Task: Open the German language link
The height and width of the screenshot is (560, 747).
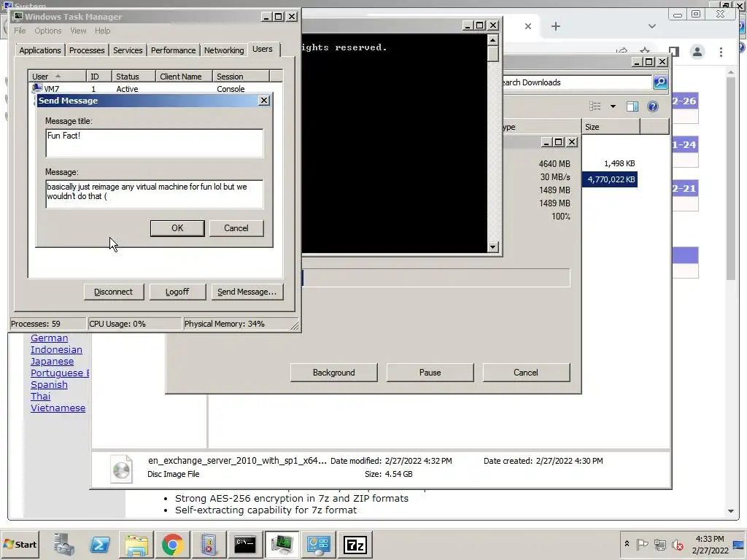Action: tap(49, 338)
